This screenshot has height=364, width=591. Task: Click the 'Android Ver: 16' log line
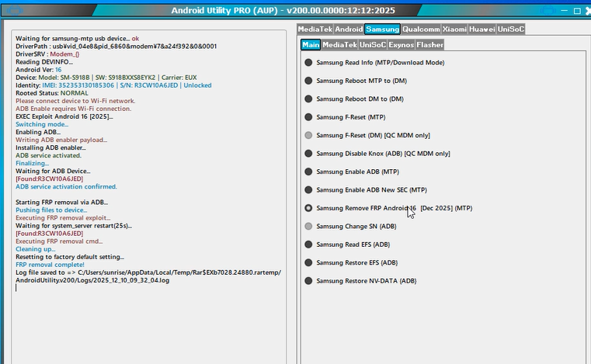click(x=39, y=70)
